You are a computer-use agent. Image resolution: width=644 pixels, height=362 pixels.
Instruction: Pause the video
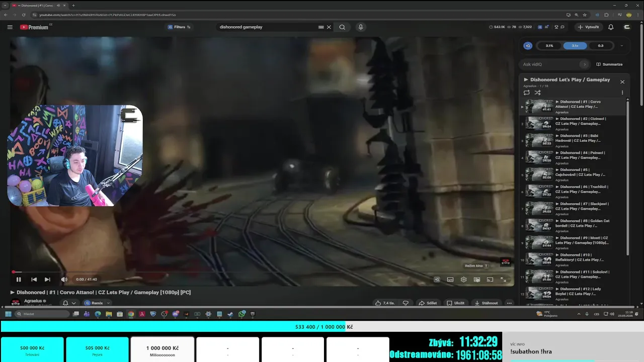point(19,280)
